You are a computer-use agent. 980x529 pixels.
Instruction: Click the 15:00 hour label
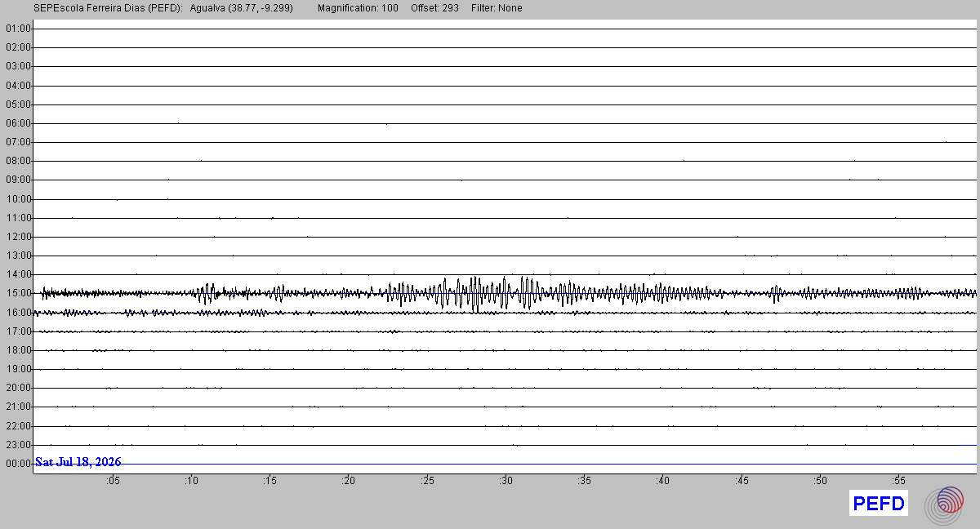pyautogui.click(x=18, y=293)
